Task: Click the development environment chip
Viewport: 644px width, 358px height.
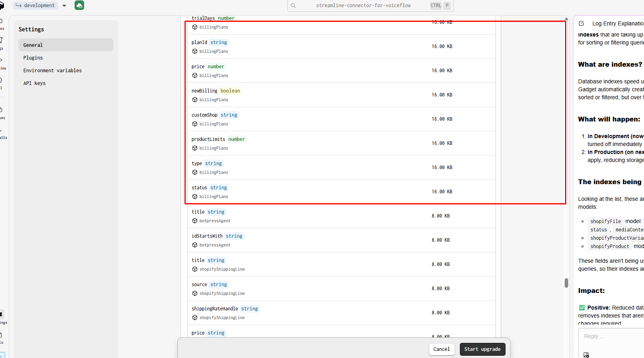Action: 35,6
